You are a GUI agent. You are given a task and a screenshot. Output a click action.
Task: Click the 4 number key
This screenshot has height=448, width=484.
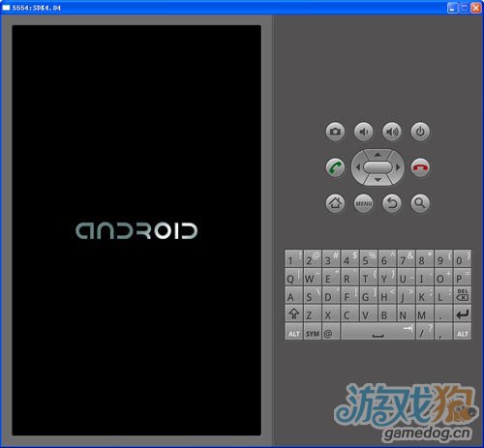point(349,258)
